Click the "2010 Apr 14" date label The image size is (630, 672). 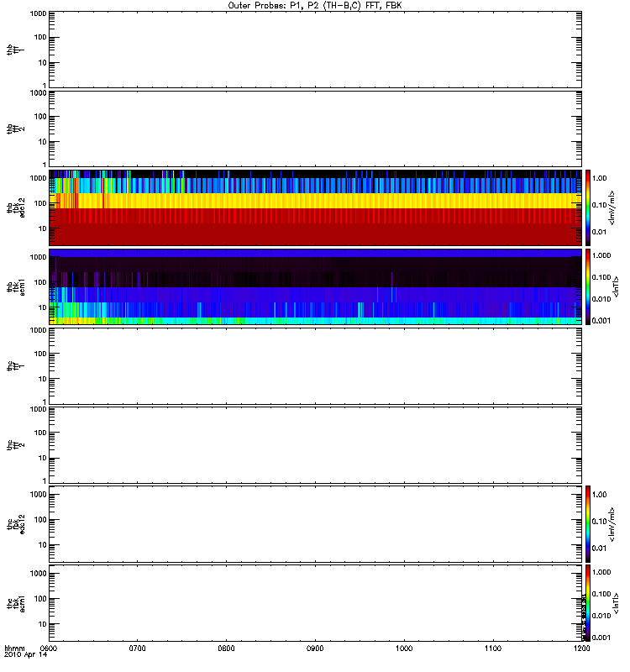(25, 655)
